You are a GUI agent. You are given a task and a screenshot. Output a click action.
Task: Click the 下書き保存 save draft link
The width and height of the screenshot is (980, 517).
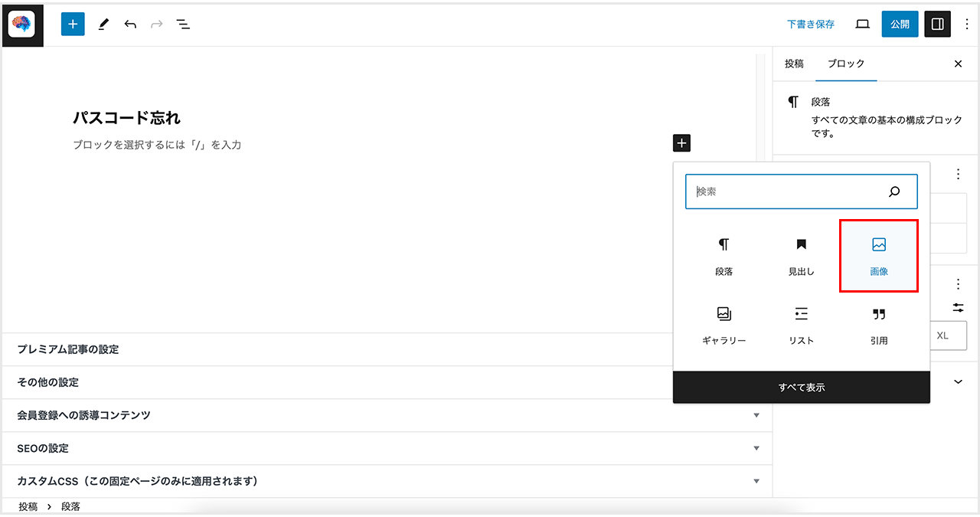click(x=811, y=25)
